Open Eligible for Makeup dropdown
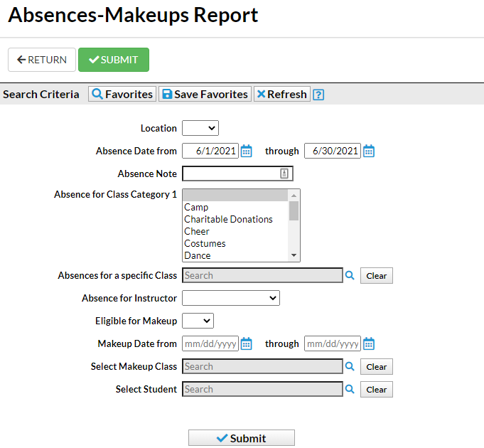Image resolution: width=484 pixels, height=448 pixels. coord(198,321)
